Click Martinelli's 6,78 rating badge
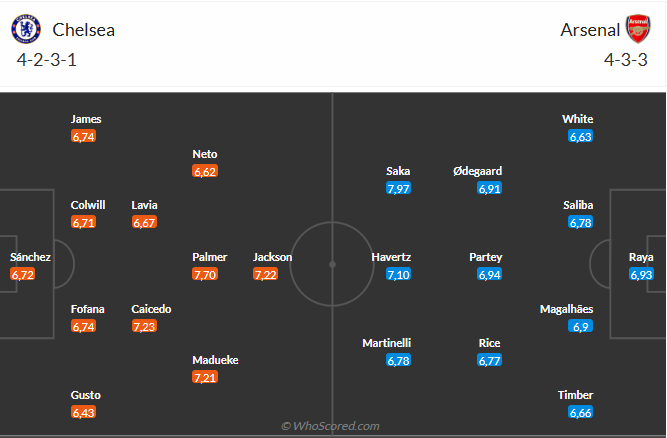Image resolution: width=667 pixels, height=438 pixels. (x=398, y=360)
